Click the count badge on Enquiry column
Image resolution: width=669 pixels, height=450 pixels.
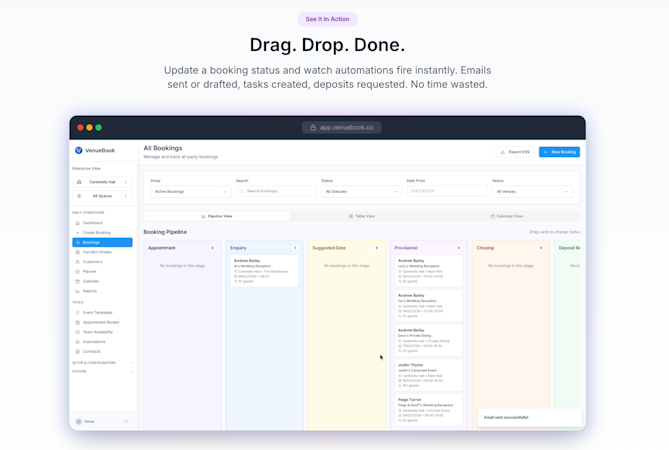click(x=295, y=248)
